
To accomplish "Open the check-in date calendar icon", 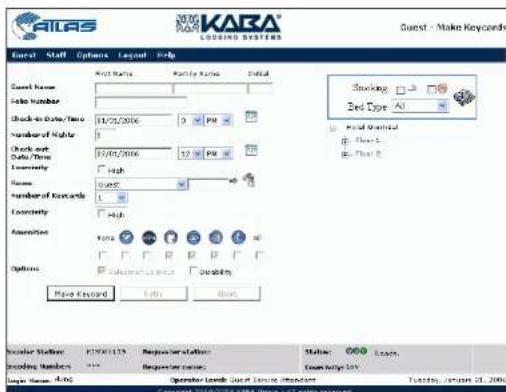I will click(251, 116).
